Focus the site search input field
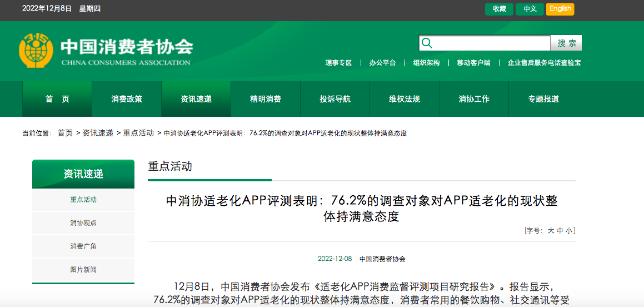644x307 pixels. [x=485, y=43]
